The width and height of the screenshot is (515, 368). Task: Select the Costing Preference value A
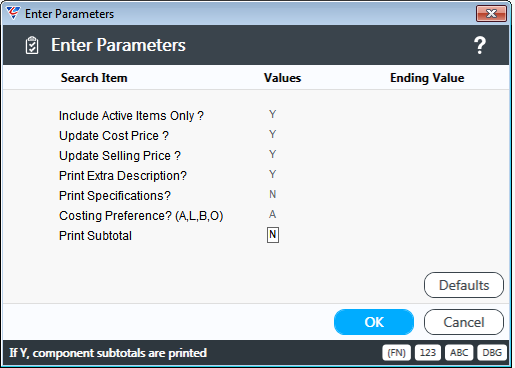tap(273, 215)
